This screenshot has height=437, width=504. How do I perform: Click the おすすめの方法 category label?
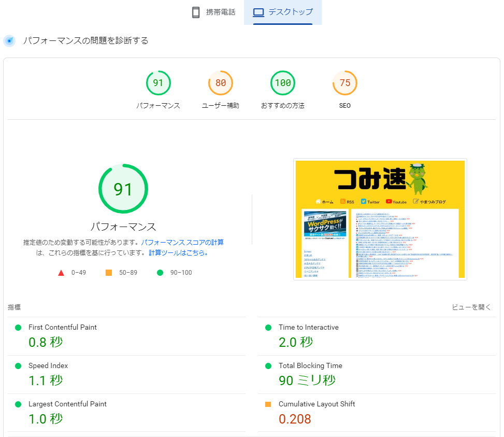tap(282, 105)
